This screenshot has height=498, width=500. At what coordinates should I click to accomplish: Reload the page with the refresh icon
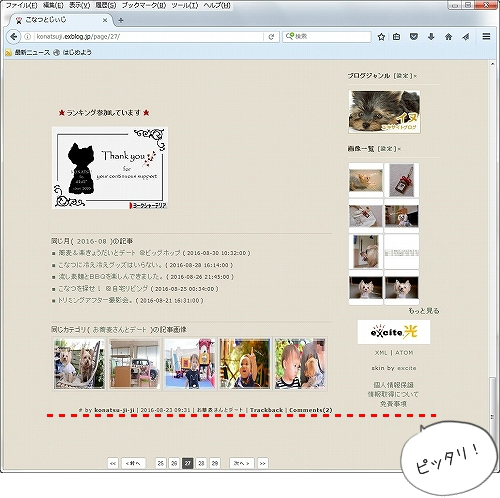point(271,37)
